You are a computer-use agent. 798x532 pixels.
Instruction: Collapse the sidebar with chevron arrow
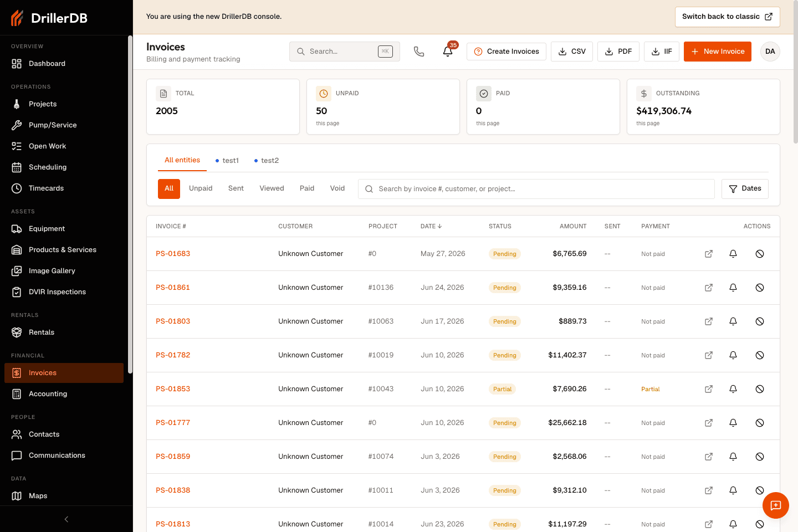(66, 519)
